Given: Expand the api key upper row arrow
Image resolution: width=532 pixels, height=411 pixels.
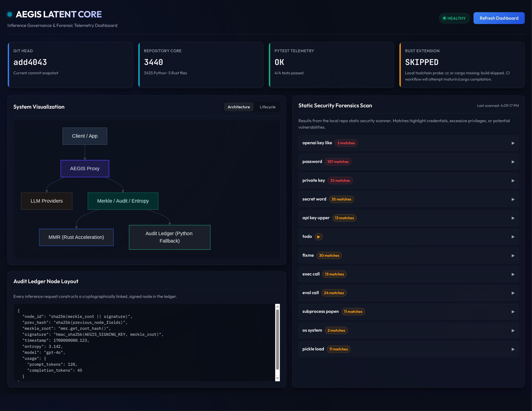Looking at the screenshot, I should tap(513, 218).
